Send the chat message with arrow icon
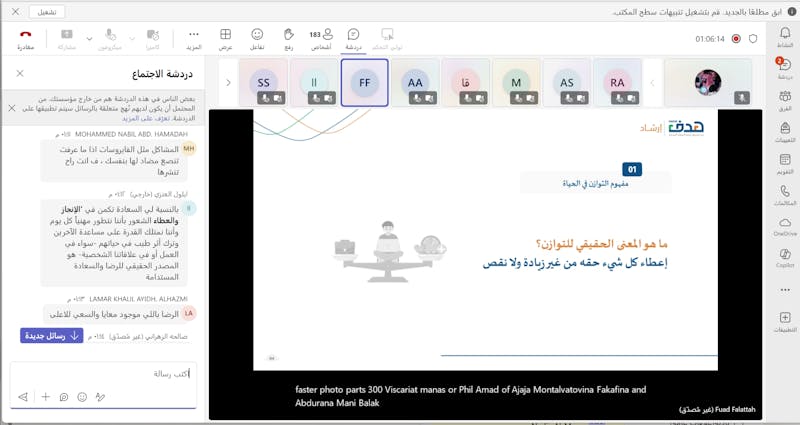800x425 pixels. [x=22, y=397]
